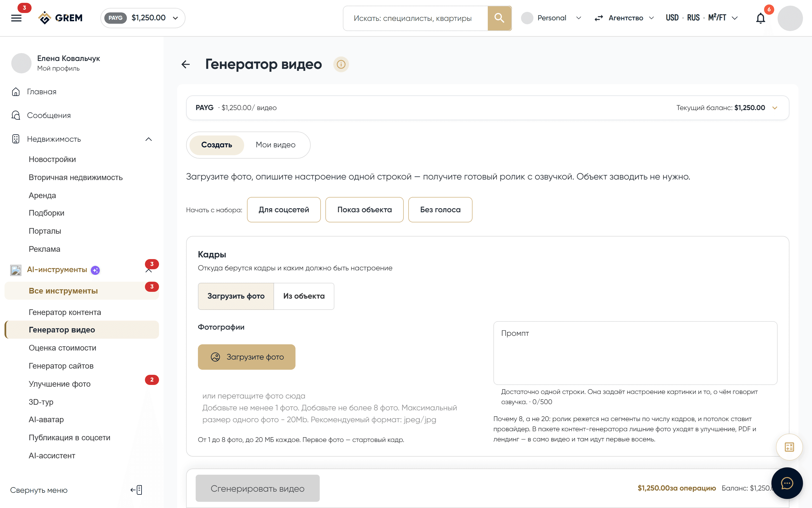
Task: Click Свернуть меню link
Action: click(x=39, y=490)
